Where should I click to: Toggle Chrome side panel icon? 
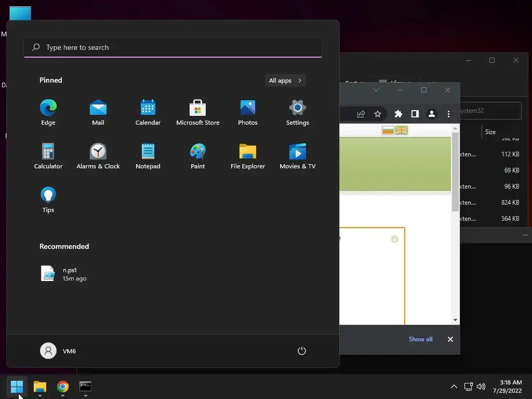(415, 114)
